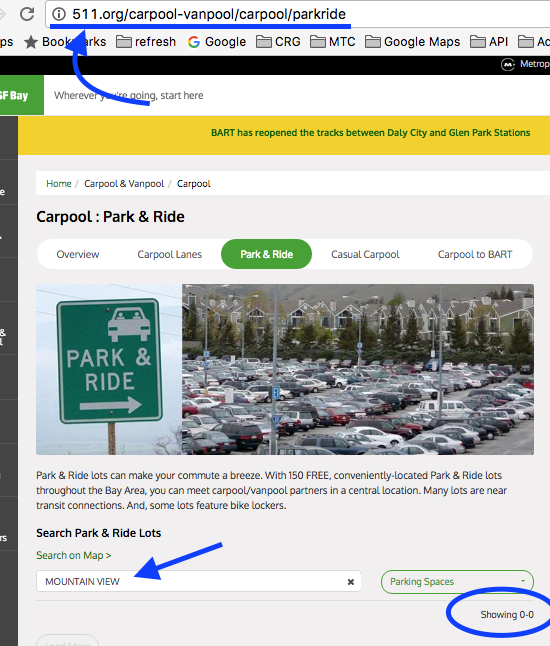Click the Carpool breadcrumb item

click(194, 184)
